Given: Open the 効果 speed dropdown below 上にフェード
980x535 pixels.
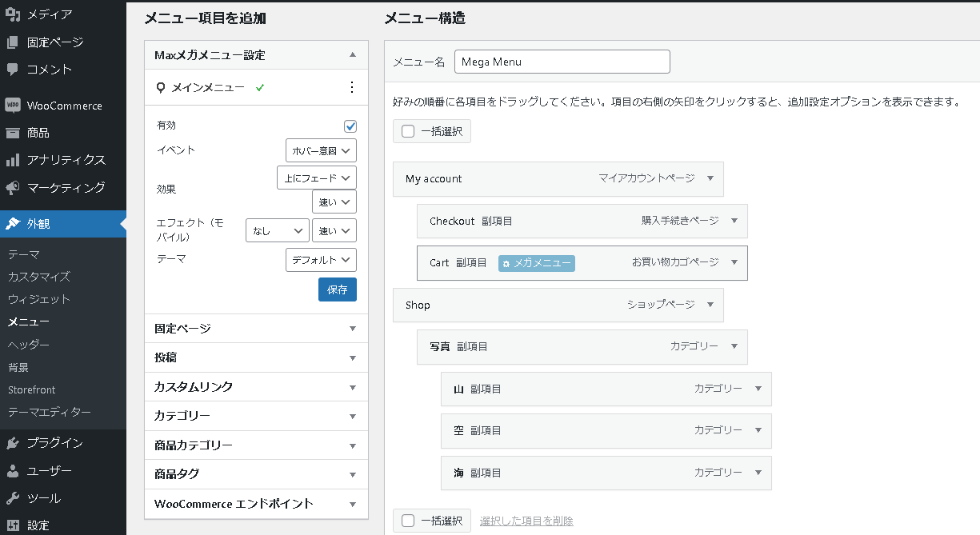Looking at the screenshot, I should click(x=334, y=202).
